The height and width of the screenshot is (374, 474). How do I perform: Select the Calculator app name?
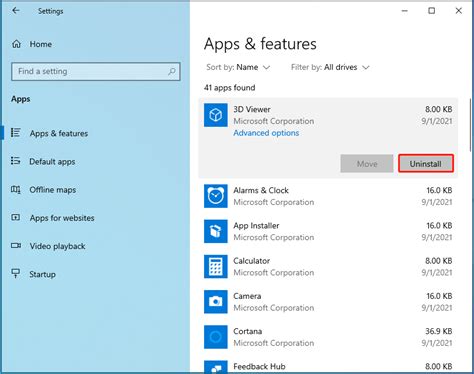coord(252,261)
